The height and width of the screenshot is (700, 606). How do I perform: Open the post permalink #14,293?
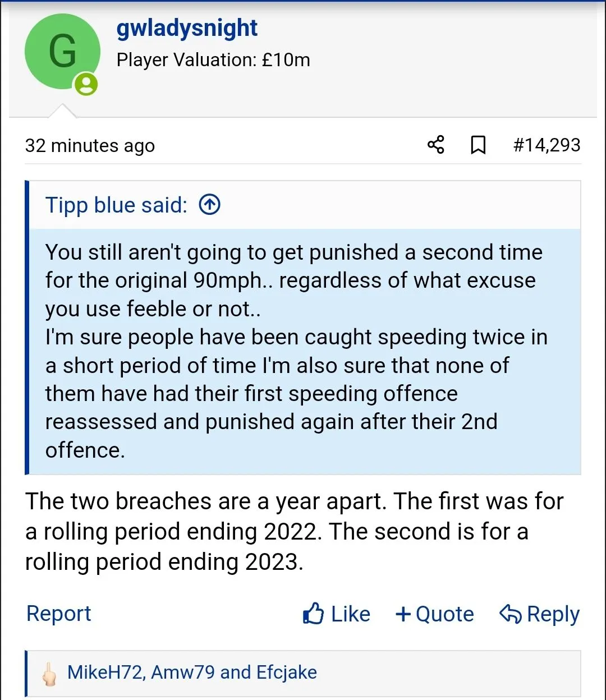(x=547, y=145)
